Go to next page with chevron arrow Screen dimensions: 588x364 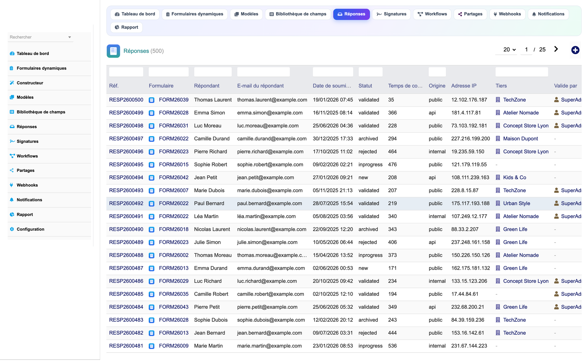tap(556, 49)
